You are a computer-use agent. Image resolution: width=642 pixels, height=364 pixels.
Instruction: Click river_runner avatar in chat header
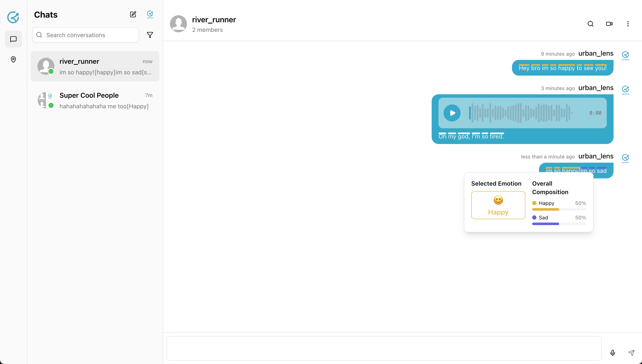click(x=178, y=24)
